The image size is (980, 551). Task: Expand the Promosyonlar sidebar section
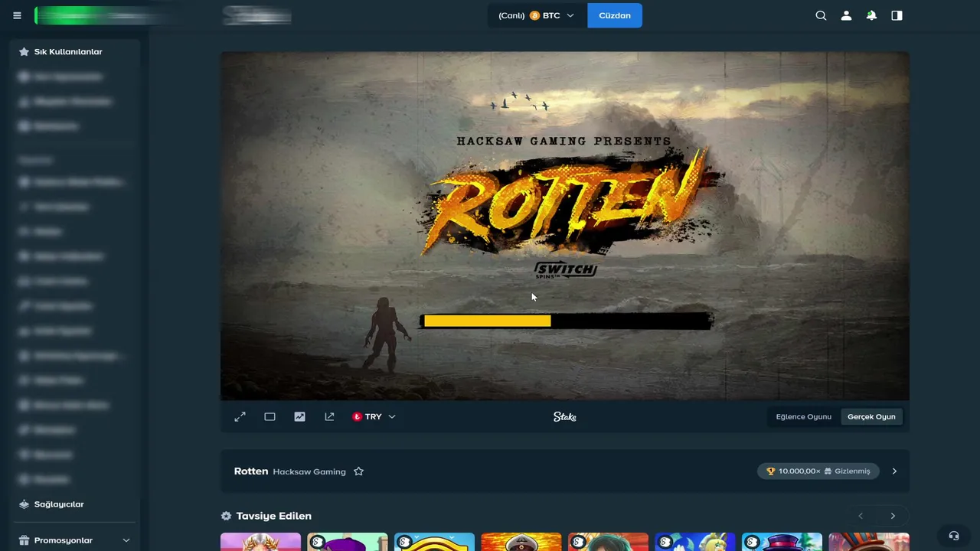point(74,540)
